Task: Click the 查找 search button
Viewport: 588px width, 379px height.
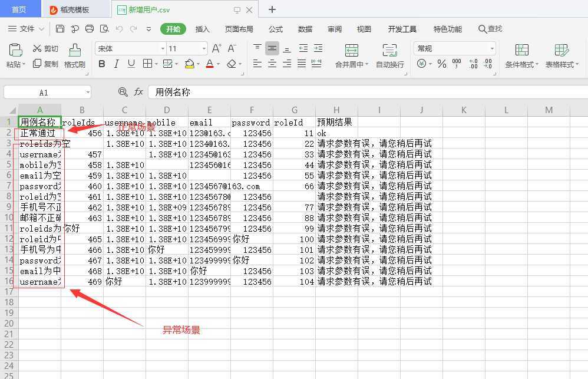Action: point(490,29)
